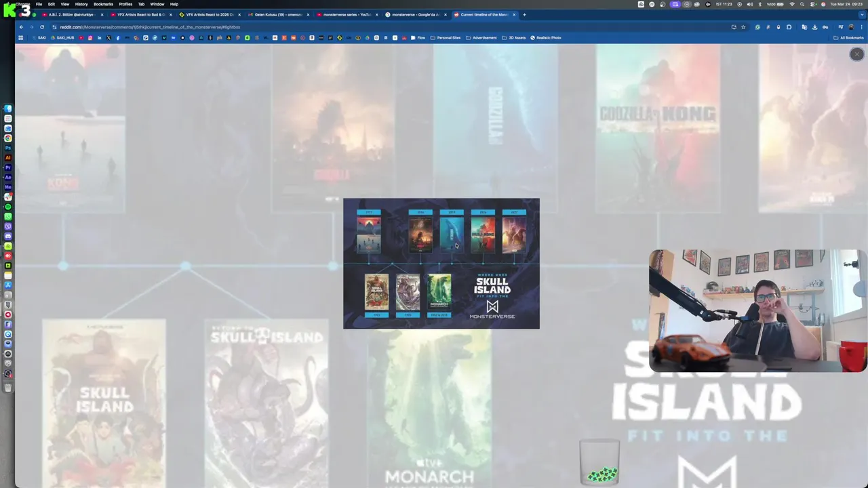Open the Chrome three-dot menu
The width and height of the screenshot is (868, 488).
pos(861,27)
